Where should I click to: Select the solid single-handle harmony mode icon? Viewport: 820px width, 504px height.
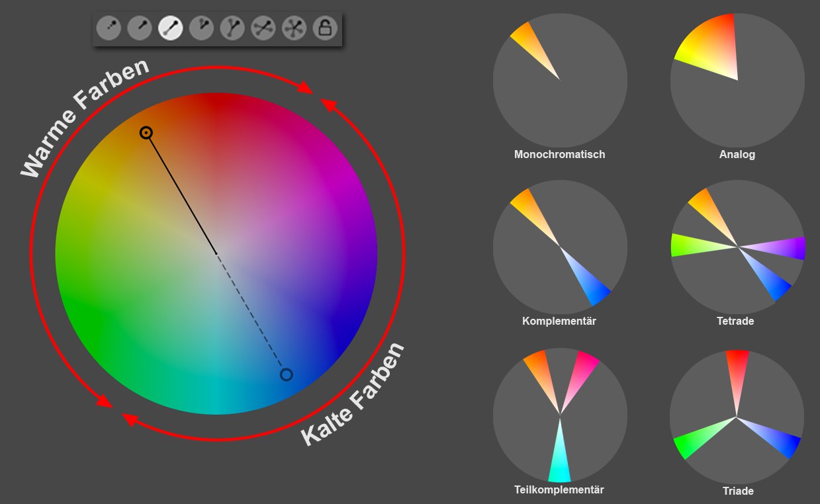[x=139, y=28]
